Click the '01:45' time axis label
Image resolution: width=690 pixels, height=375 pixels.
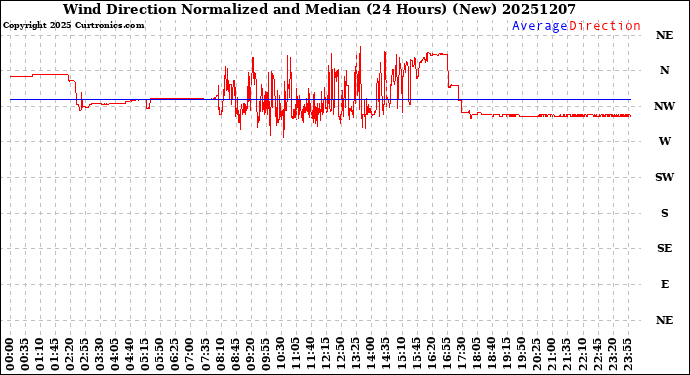click(x=55, y=354)
